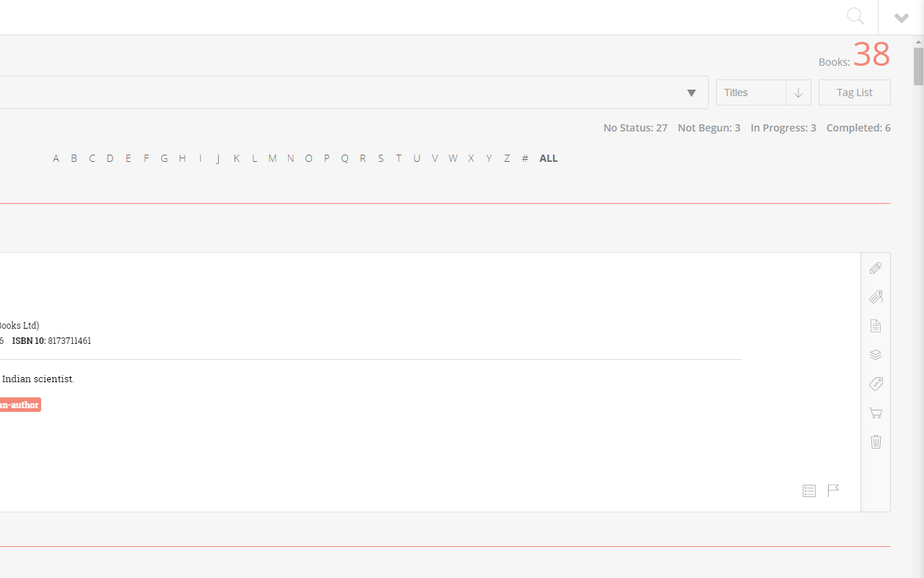Filter books by letter E
This screenshot has height=578, width=924.
128,158
